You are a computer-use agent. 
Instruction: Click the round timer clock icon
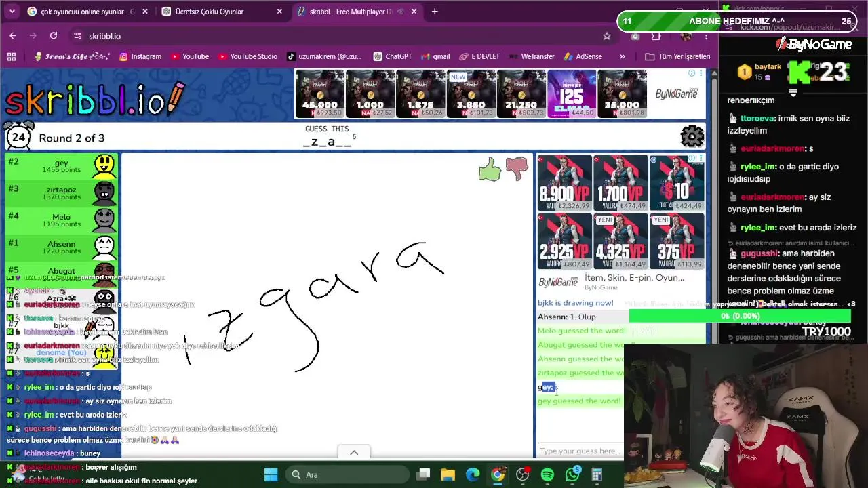coord(18,136)
